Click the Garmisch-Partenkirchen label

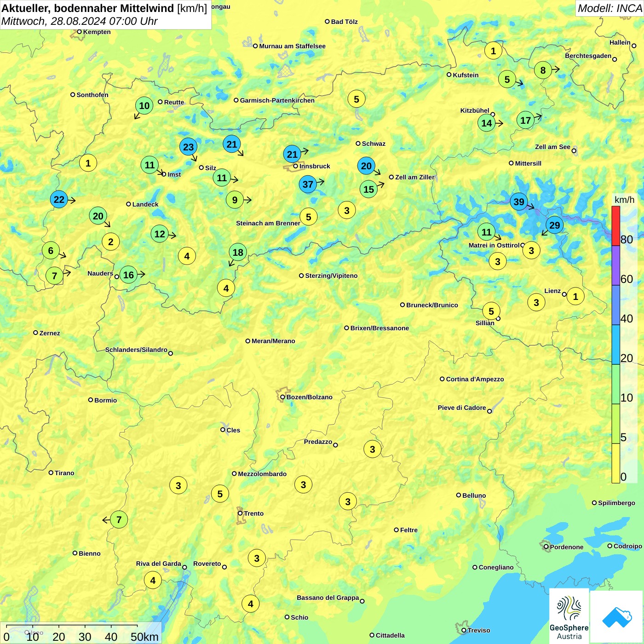pos(277,100)
